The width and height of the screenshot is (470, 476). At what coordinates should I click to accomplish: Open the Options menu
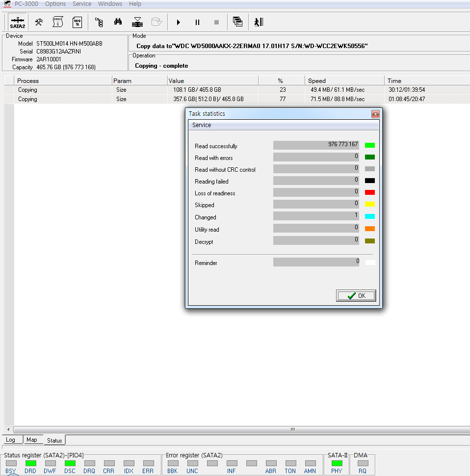click(55, 4)
